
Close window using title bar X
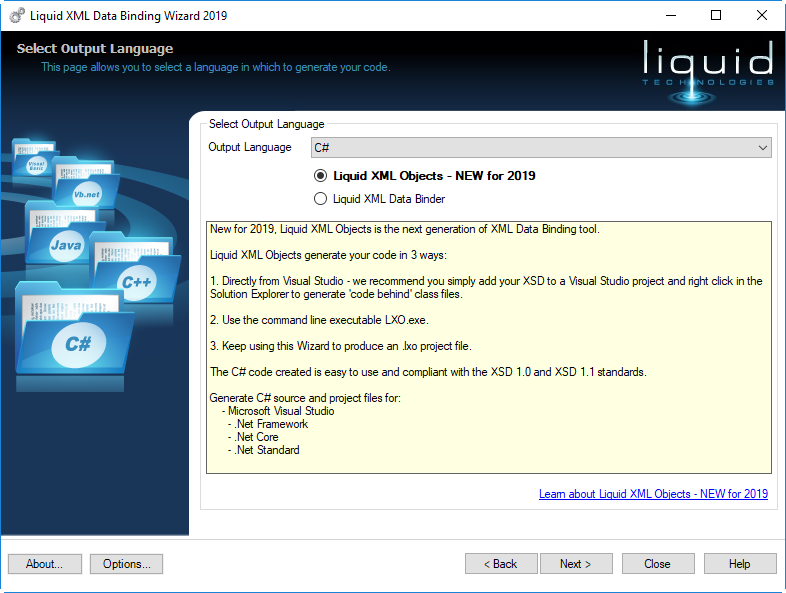tap(762, 16)
